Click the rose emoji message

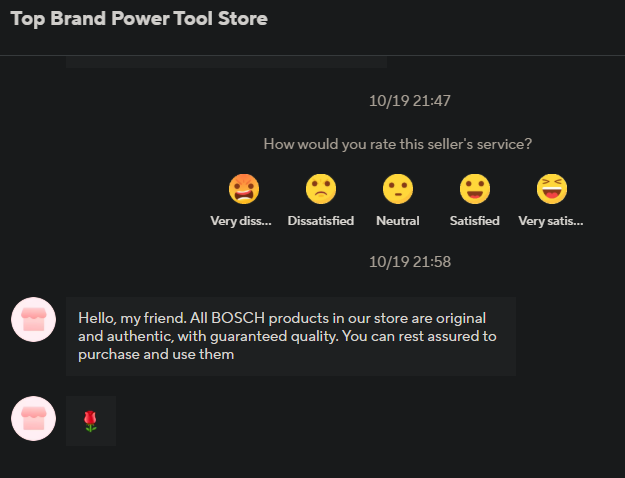91,421
